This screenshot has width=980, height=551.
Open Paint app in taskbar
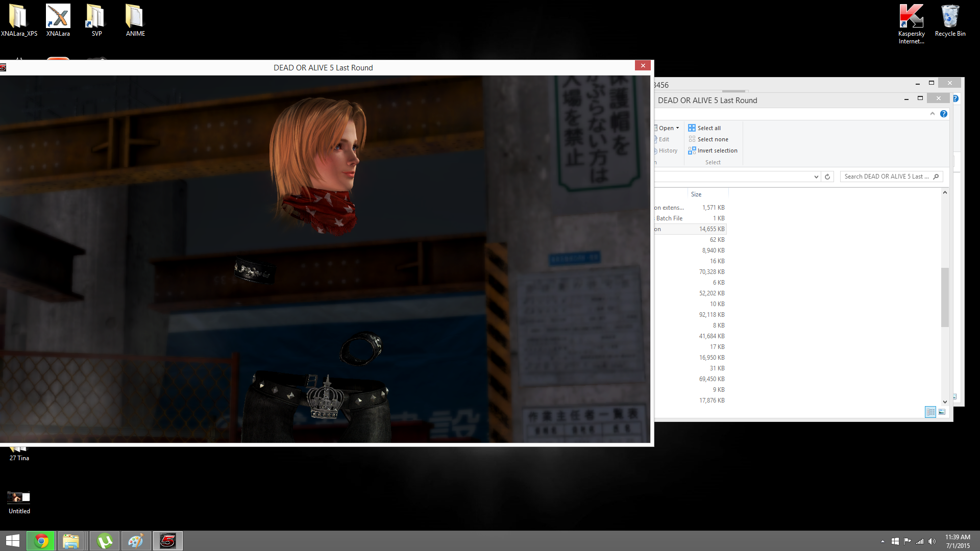coord(136,541)
